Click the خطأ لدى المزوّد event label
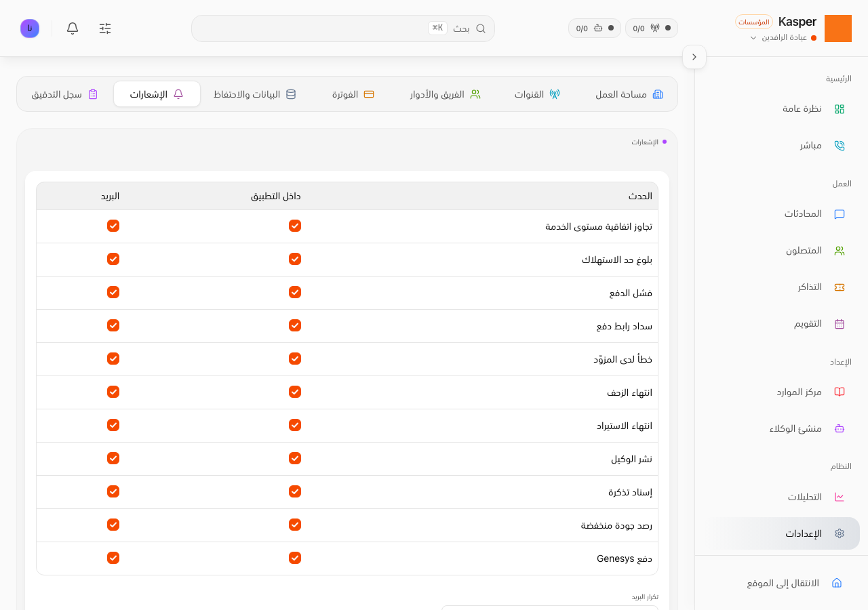The image size is (868, 610). pyautogui.click(x=623, y=359)
